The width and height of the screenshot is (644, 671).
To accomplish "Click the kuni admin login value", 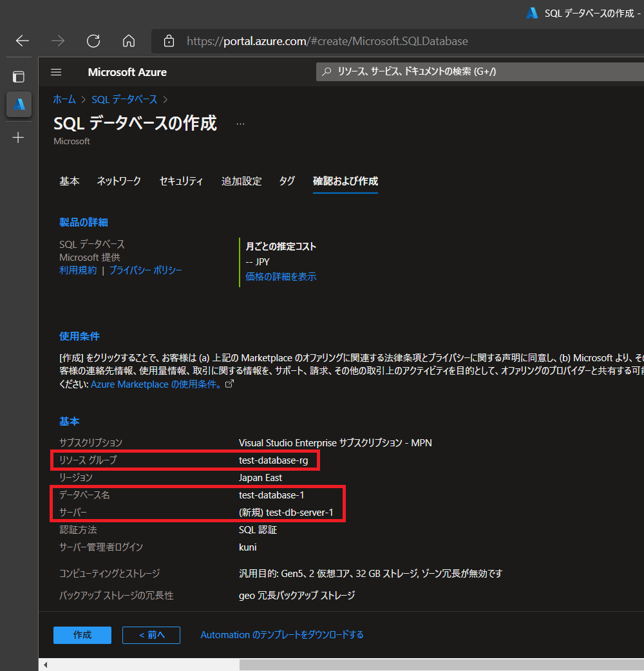I will tap(248, 547).
